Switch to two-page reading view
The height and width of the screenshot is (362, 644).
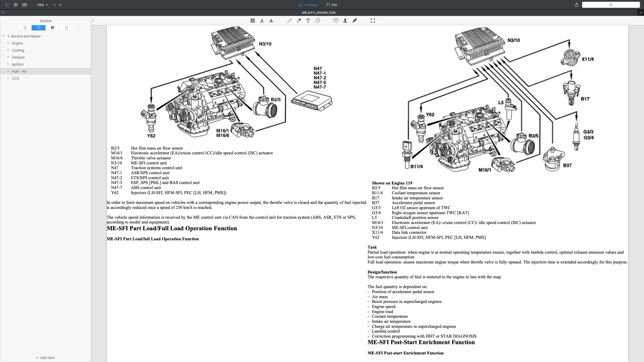[24, 5]
